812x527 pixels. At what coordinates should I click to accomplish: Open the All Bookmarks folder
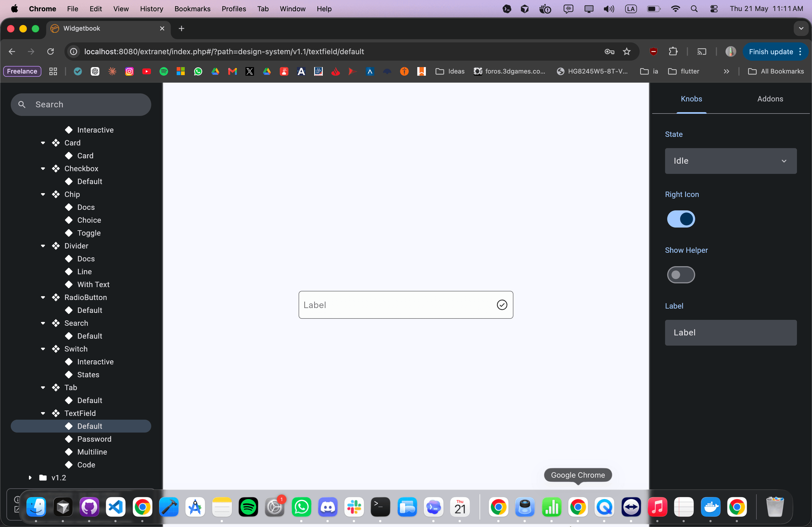click(x=775, y=71)
